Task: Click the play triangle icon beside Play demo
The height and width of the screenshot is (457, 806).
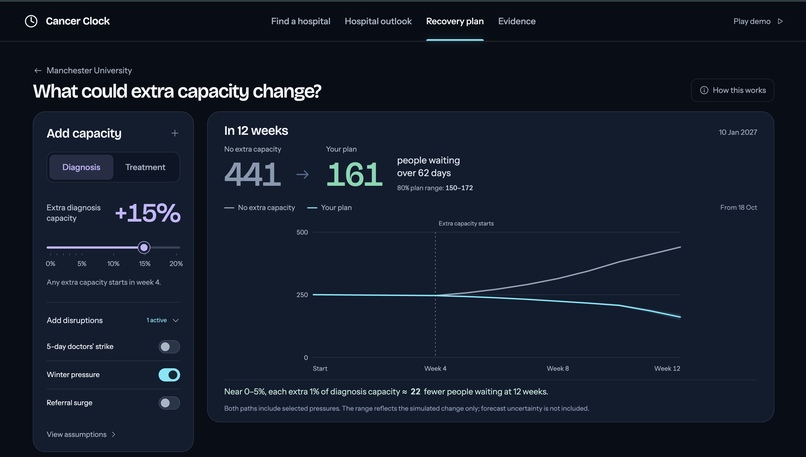Action: tap(780, 21)
